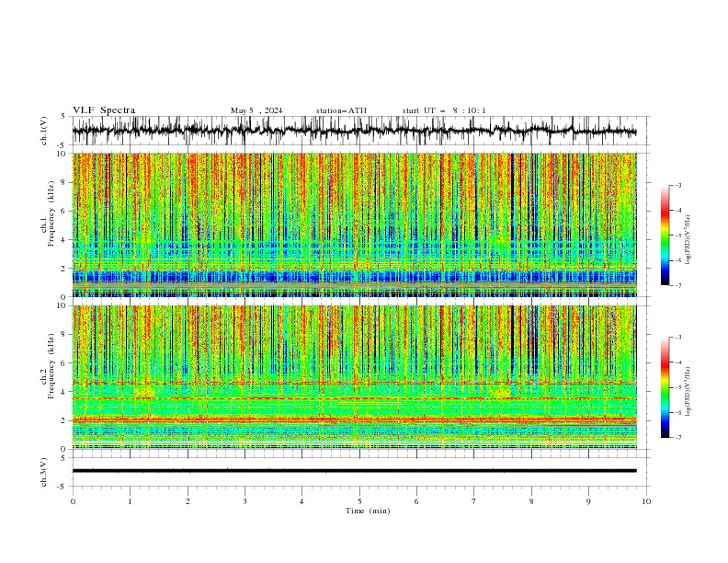The image size is (728, 563).
Task: Click the 'Time (min)' axis title
Action: (x=368, y=511)
